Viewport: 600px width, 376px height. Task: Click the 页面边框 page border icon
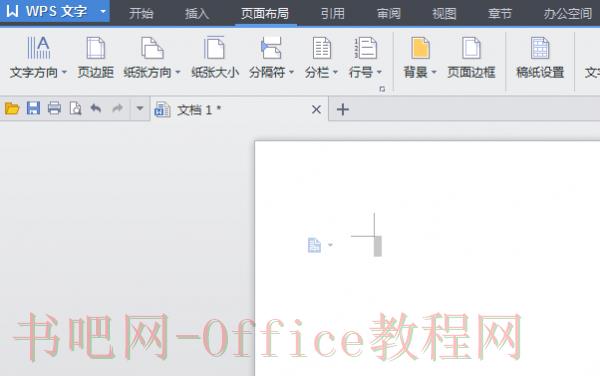click(471, 48)
